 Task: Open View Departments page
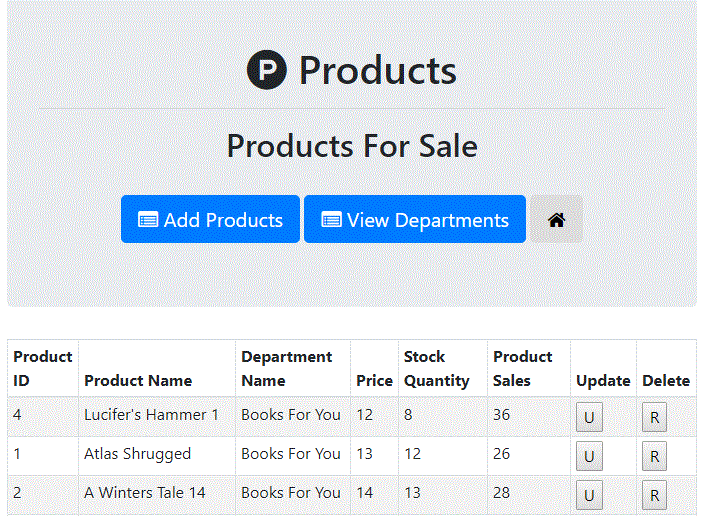click(415, 220)
